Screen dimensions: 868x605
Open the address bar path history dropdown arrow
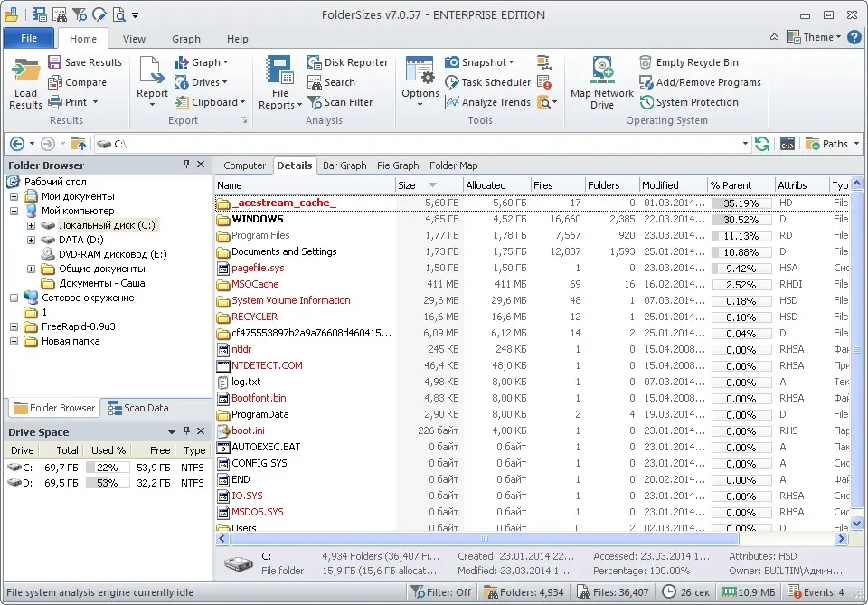(745, 144)
